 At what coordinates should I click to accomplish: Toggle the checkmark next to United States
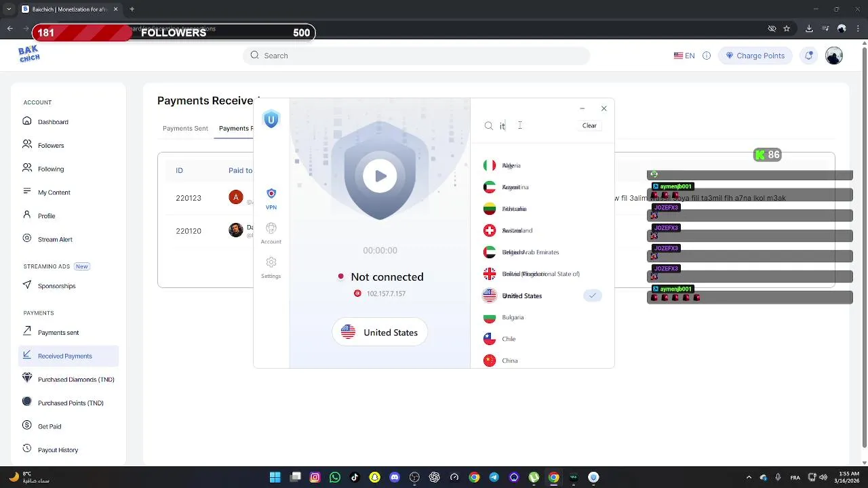point(593,296)
